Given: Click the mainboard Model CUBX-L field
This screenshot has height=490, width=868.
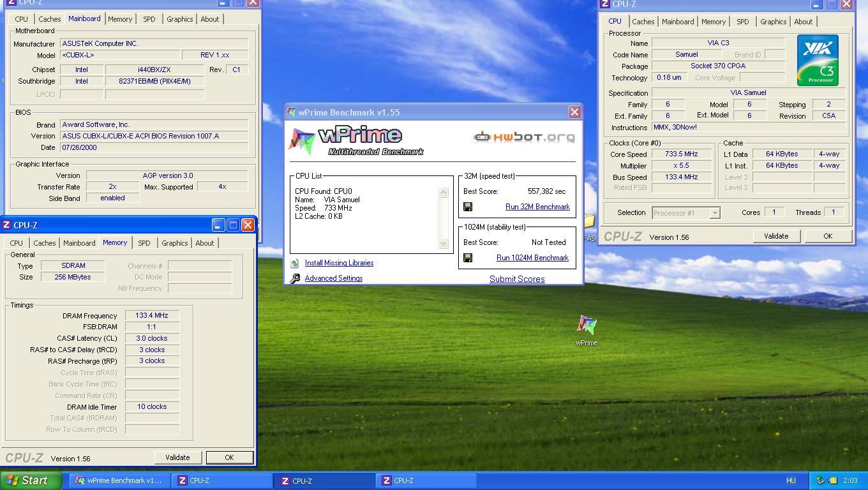Looking at the screenshot, I should point(119,56).
